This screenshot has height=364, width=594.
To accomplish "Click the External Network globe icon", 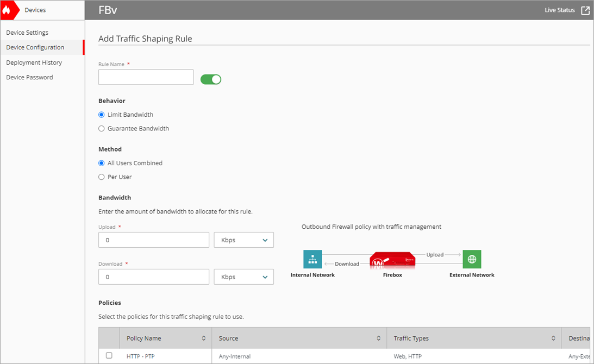I will 471,259.
